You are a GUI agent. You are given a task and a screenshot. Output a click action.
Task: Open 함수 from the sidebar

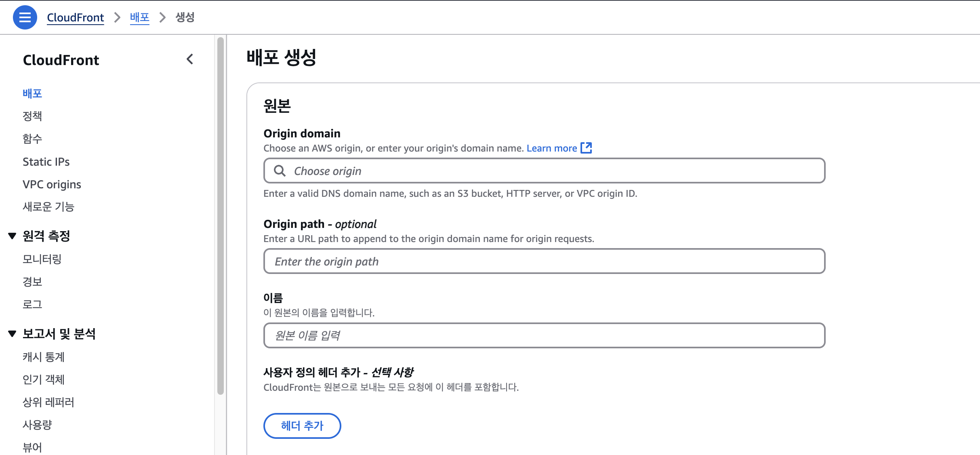[x=32, y=139]
